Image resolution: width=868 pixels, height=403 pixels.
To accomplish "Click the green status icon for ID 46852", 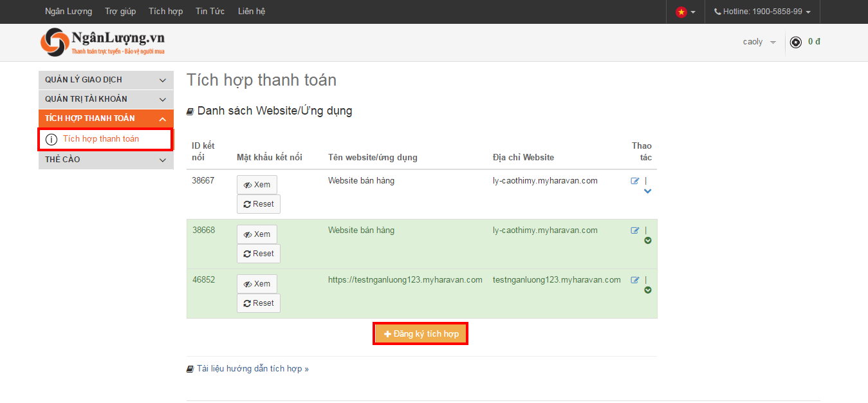I will click(648, 290).
